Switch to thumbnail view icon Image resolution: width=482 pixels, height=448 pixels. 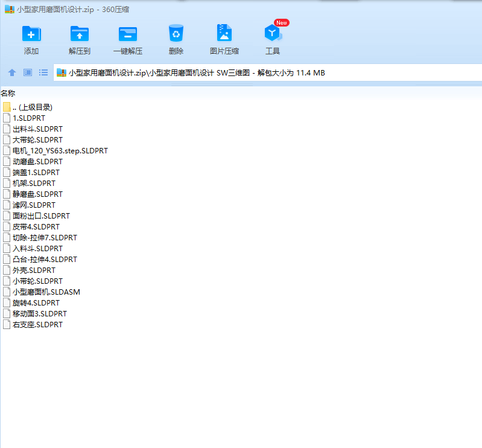pyautogui.click(x=28, y=72)
